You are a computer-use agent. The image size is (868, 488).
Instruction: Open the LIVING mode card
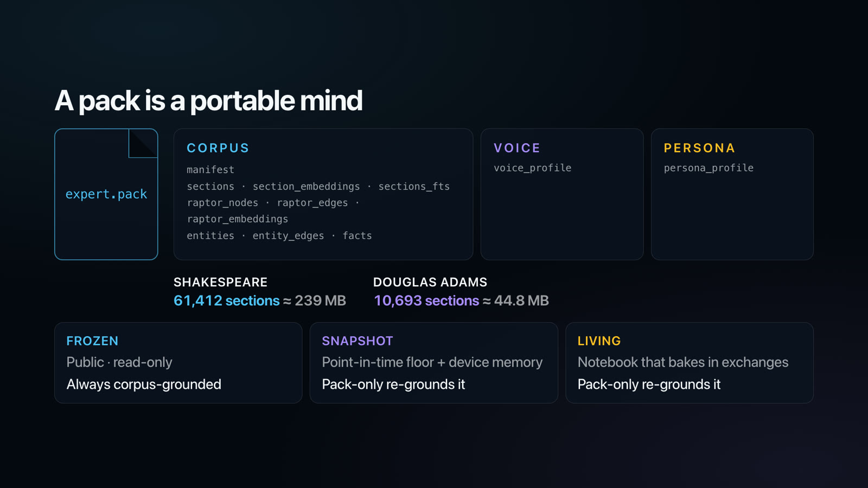(690, 363)
